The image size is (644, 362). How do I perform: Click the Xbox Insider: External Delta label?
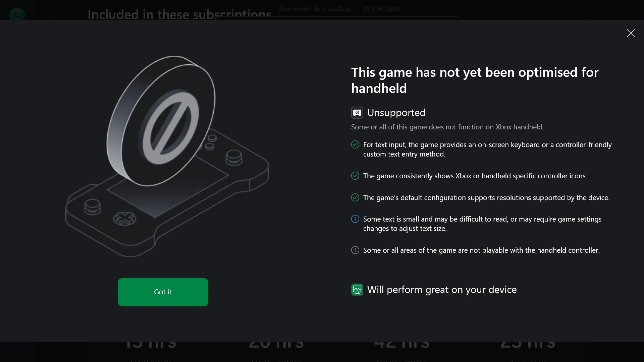pyautogui.click(x=314, y=8)
